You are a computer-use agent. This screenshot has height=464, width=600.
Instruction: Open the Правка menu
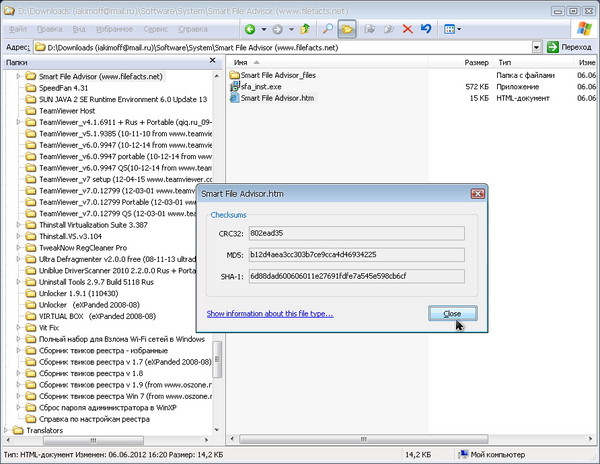[x=49, y=29]
